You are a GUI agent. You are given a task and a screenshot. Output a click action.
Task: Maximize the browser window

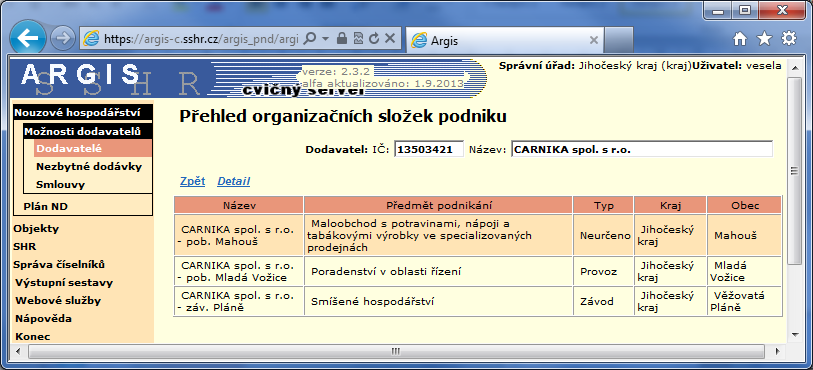click(745, 10)
